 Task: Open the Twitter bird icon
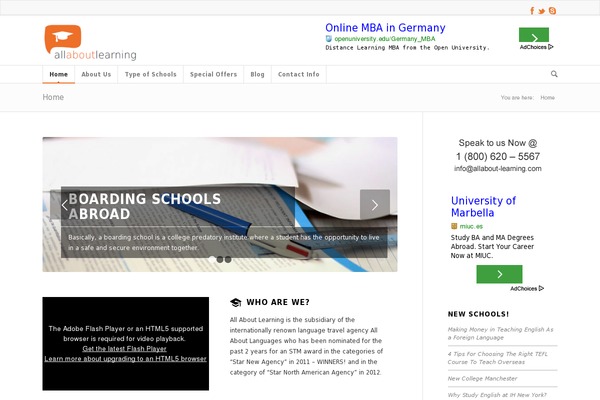[x=541, y=11]
